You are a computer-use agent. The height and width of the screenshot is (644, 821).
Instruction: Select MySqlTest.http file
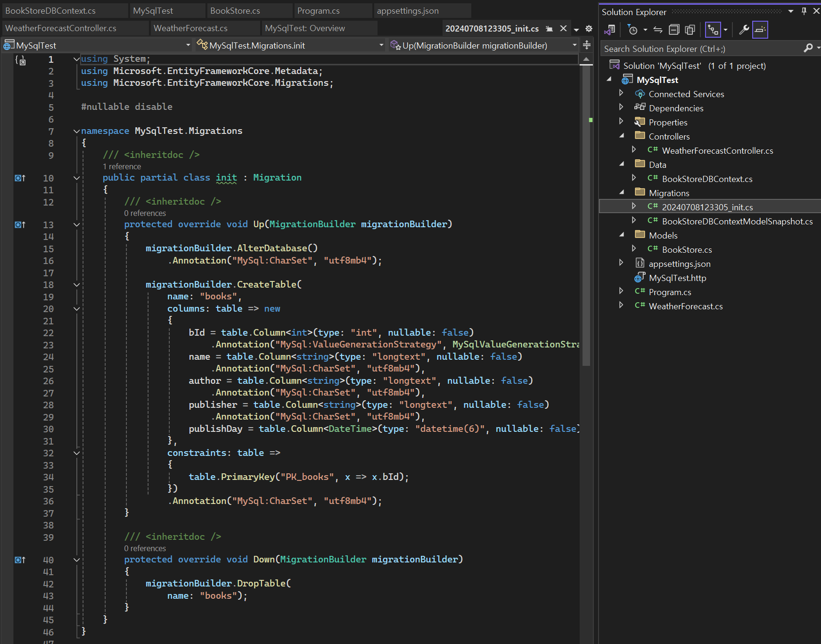[x=677, y=278]
